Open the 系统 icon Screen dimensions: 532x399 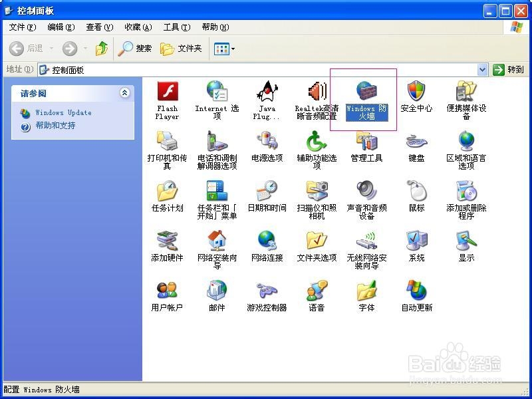[x=416, y=241]
